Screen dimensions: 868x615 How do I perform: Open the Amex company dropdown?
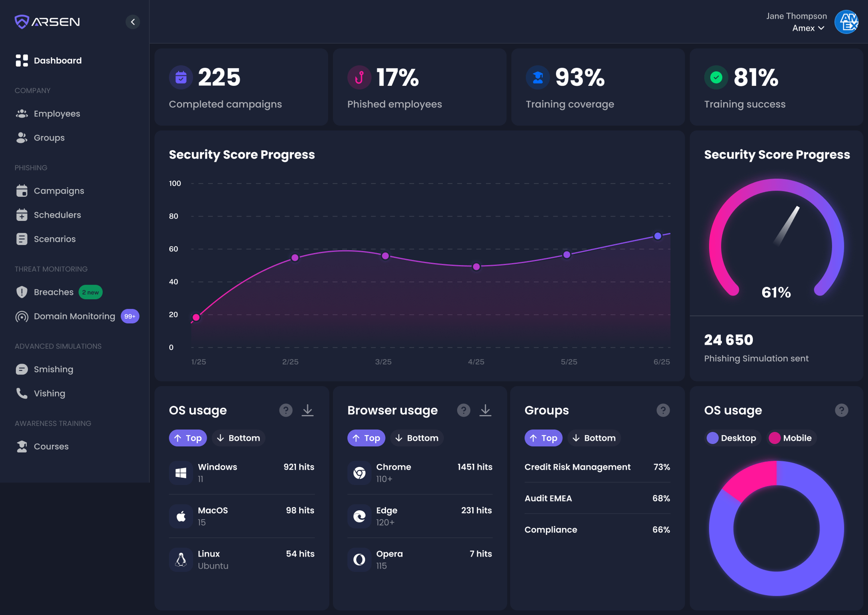click(808, 28)
